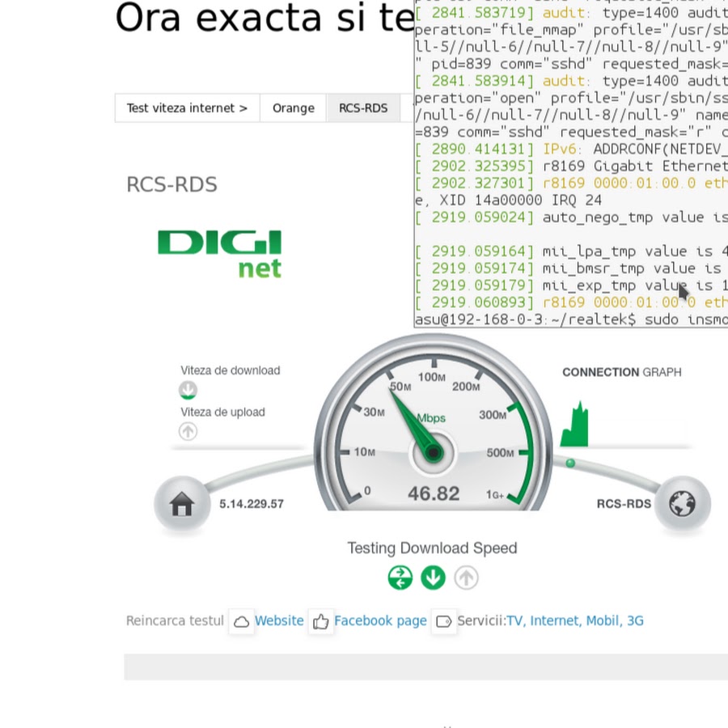Open the Orange speed test tab
Viewport: 728px width, 728px height.
click(293, 108)
